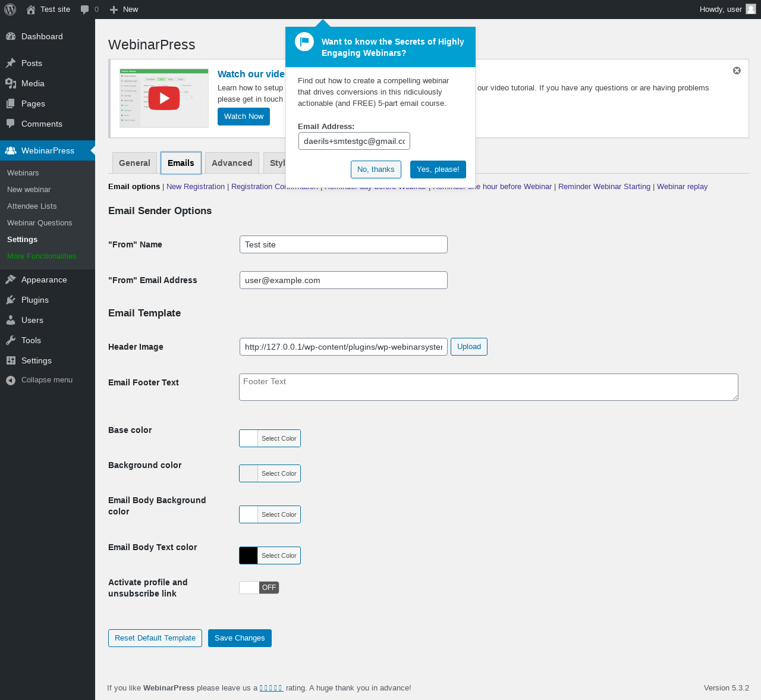Click Reset Default Template button
This screenshot has width=761, height=700.
tap(155, 638)
